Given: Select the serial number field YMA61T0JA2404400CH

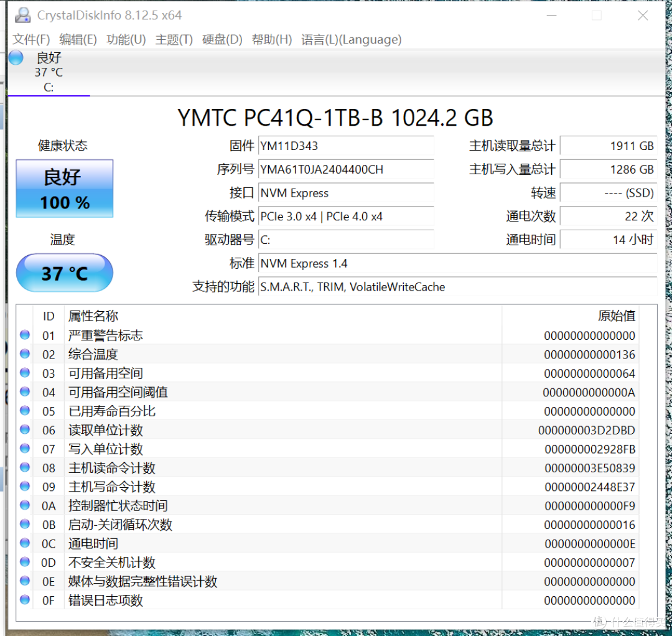Looking at the screenshot, I should [x=346, y=169].
